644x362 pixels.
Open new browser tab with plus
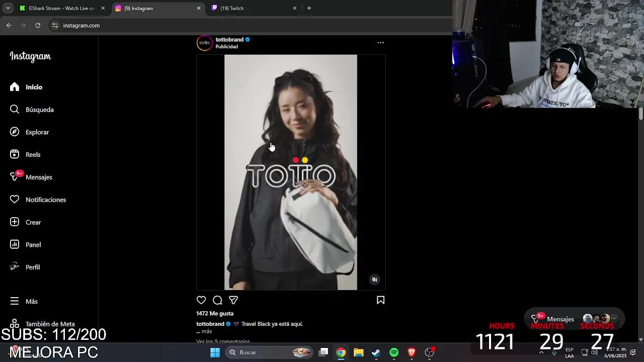pyautogui.click(x=309, y=8)
